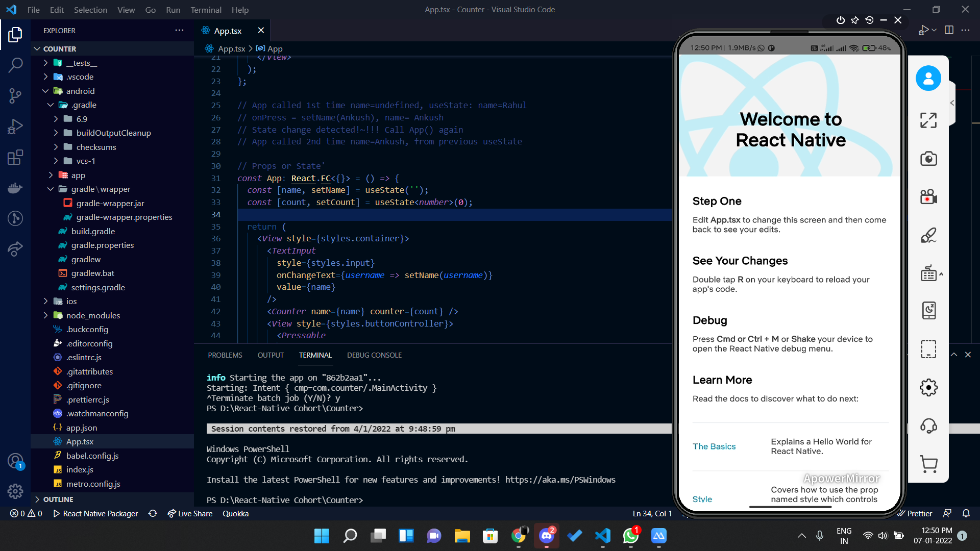Open the Run and Debug view
Image resolution: width=980 pixels, height=551 pixels.
[15, 126]
